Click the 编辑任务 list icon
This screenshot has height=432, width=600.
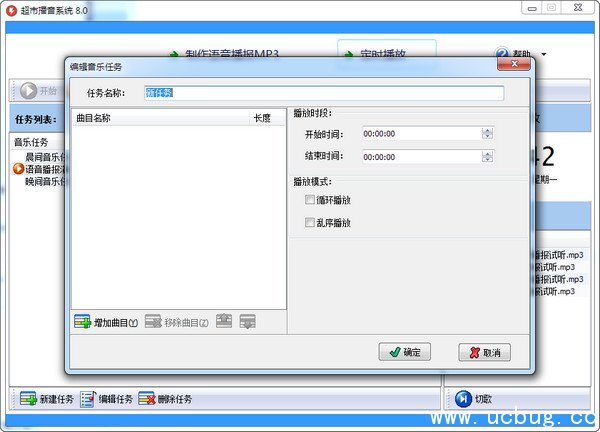tap(88, 399)
